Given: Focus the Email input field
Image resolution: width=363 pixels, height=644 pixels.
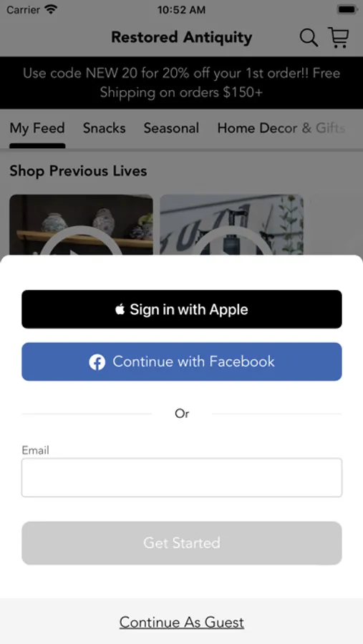Looking at the screenshot, I should tap(182, 478).
